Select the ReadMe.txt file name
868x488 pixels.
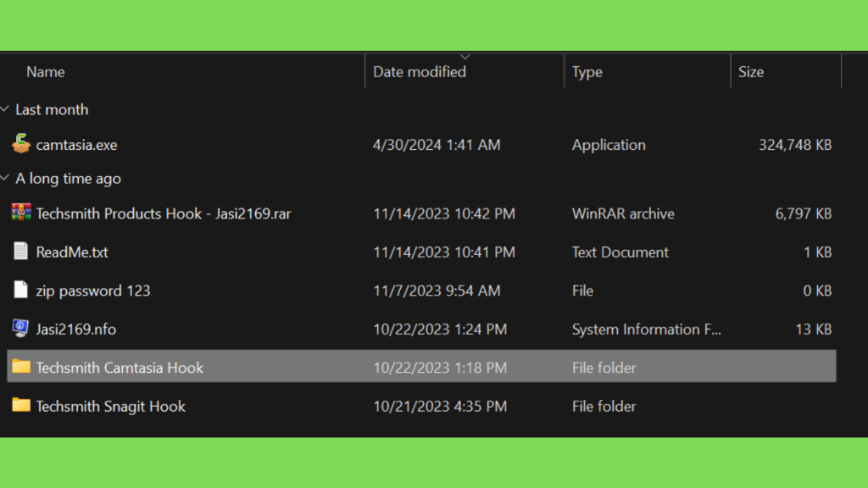(x=72, y=252)
